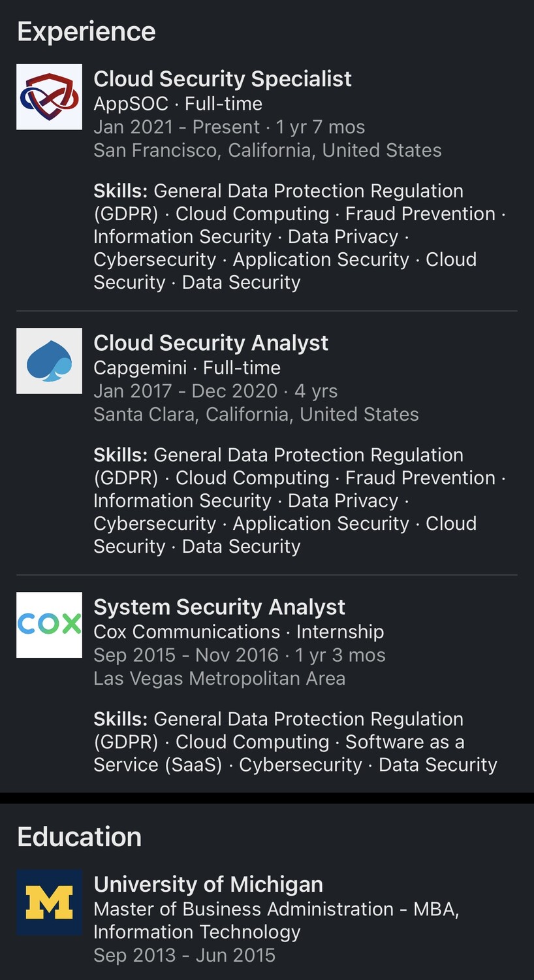Select the Santa Clara, California location text

[256, 414]
